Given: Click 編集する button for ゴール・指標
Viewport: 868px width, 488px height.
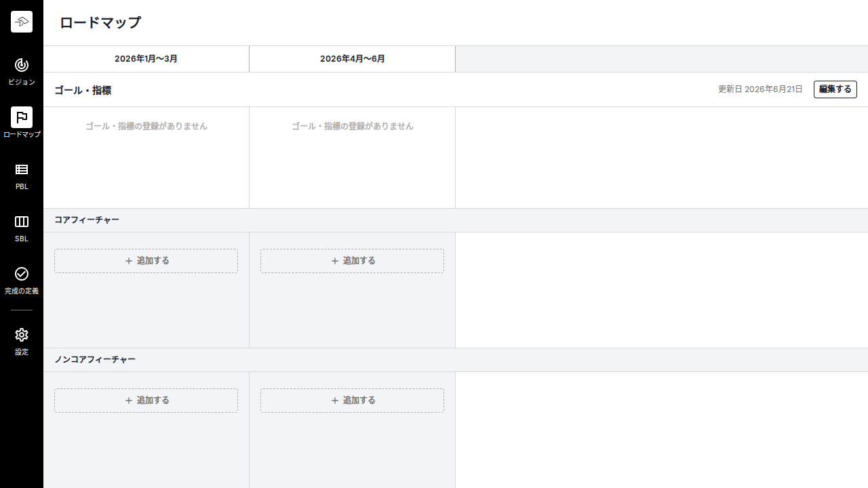Looking at the screenshot, I should tap(835, 89).
